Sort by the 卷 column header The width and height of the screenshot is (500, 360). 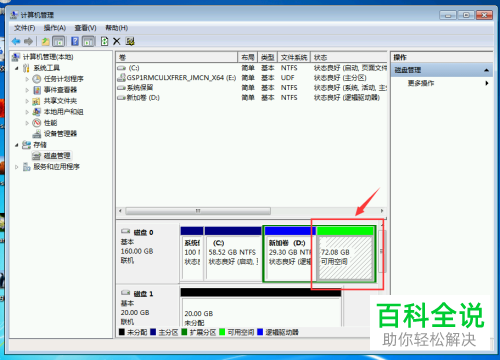[x=177, y=57]
